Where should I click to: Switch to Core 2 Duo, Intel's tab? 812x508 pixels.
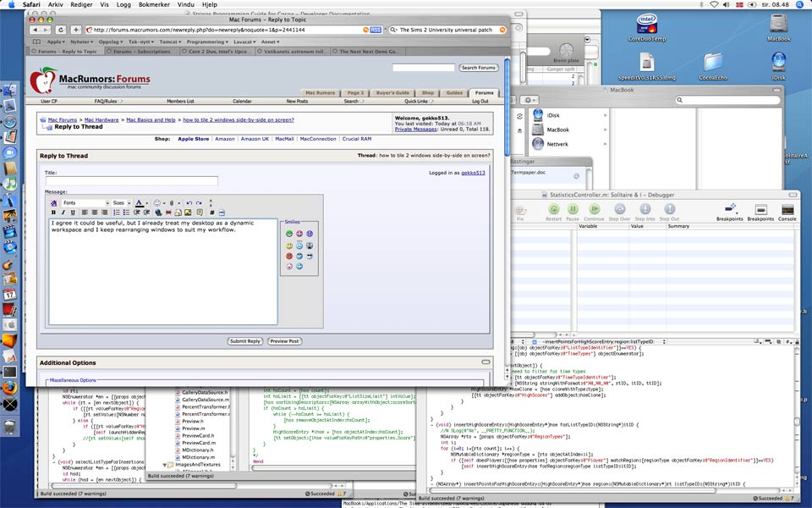coord(217,52)
